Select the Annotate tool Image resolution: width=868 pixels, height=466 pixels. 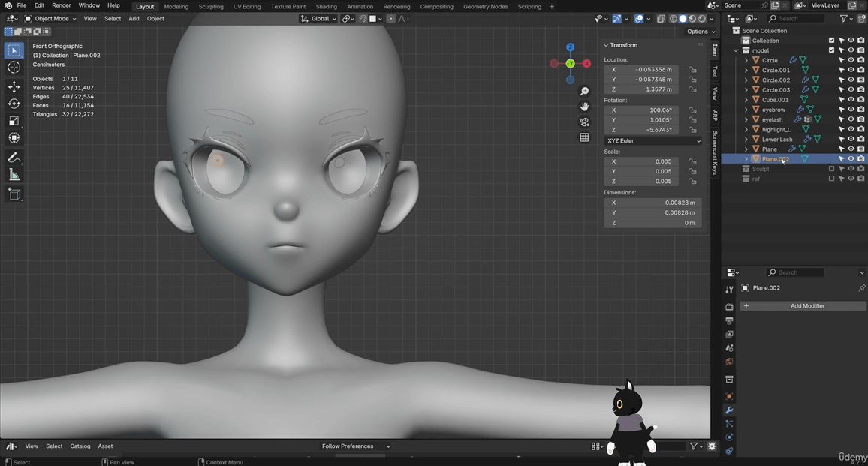(14, 158)
